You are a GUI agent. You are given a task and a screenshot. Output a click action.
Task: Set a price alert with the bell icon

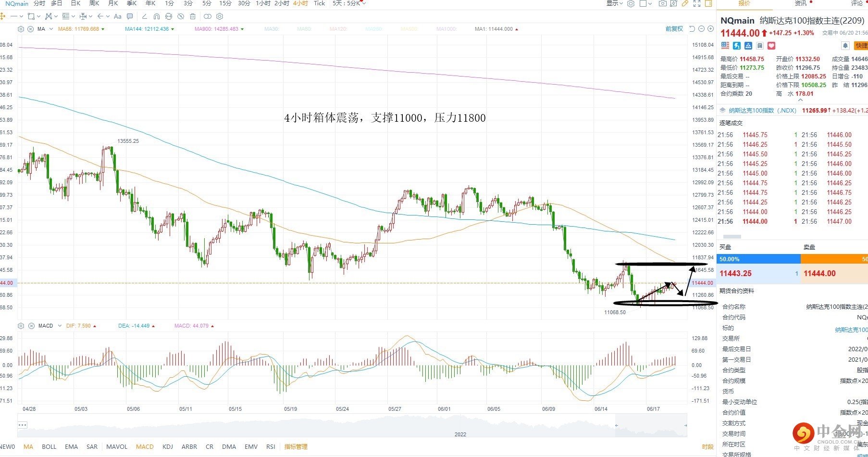pos(845,46)
